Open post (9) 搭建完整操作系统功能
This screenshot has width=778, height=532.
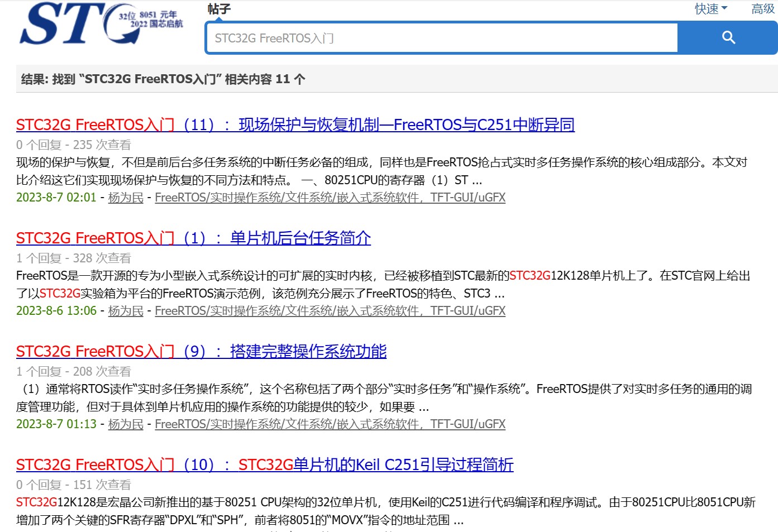coord(201,351)
